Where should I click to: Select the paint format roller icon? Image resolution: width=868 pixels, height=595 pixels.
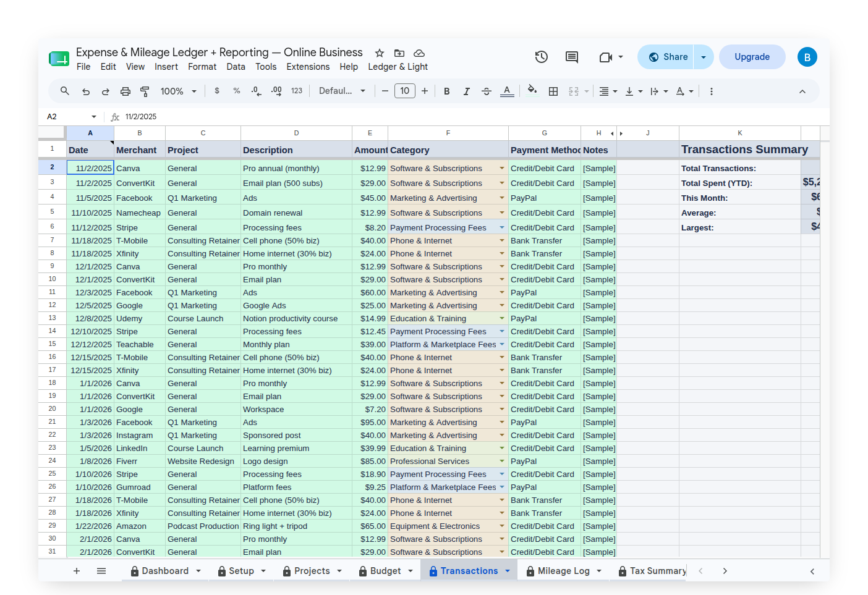[x=145, y=91]
